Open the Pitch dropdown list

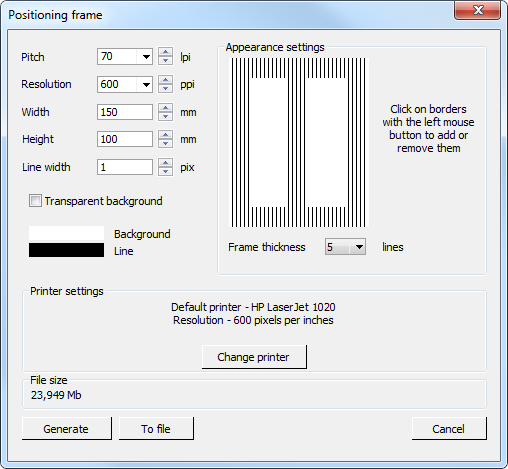(145, 57)
